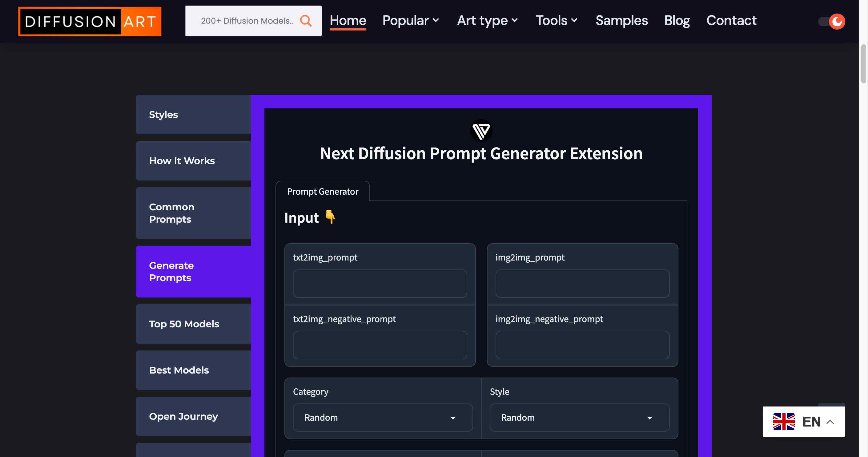
Task: Click the txt2img_negative_prompt text field
Action: (x=380, y=345)
